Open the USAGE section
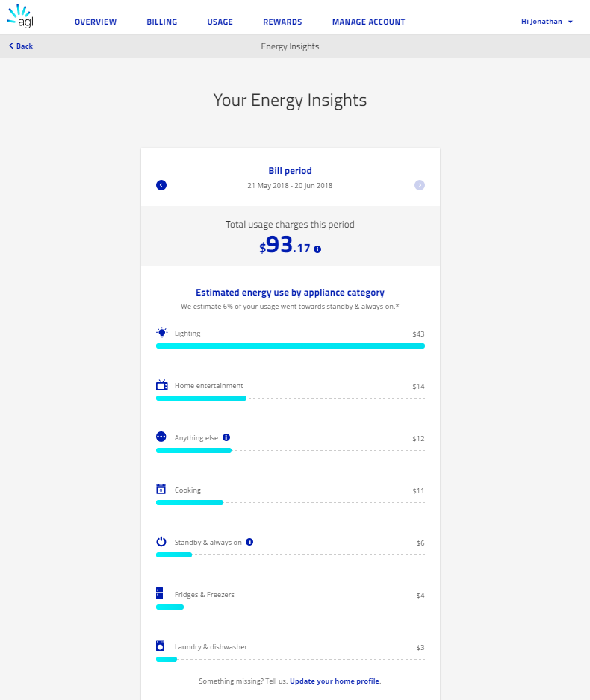 pos(220,22)
